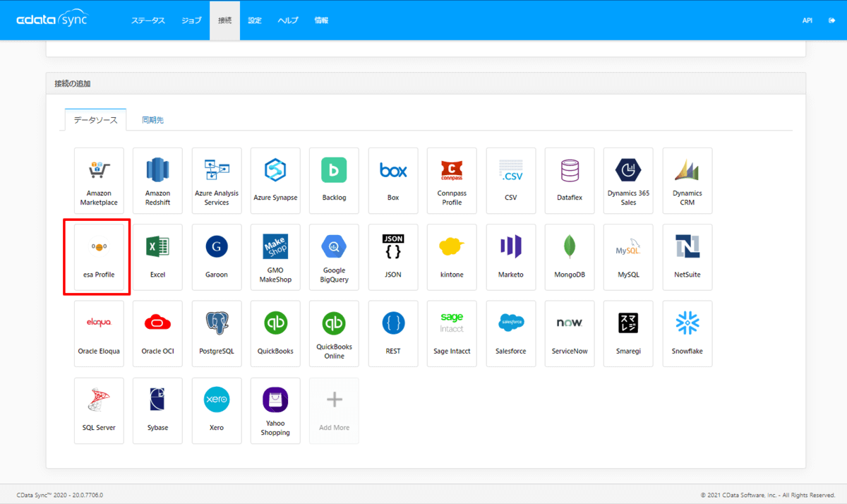Image resolution: width=847 pixels, height=504 pixels.
Task: Choose the MongoDB data source
Action: pyautogui.click(x=570, y=257)
